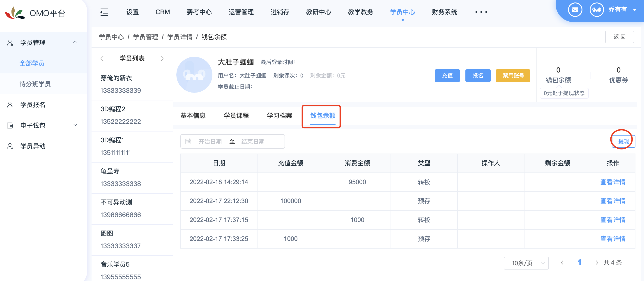Click the 禁用账号 button
Viewport: 644px width, 281px height.
513,76
